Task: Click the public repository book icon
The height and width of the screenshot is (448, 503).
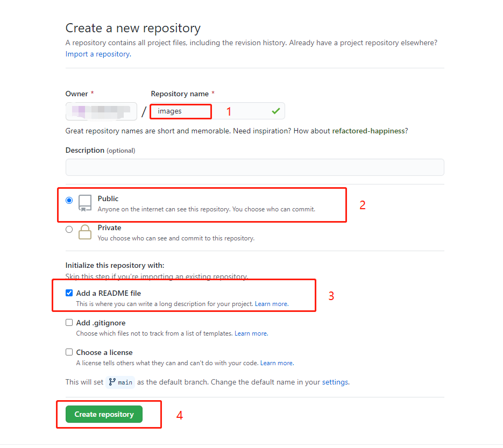Action: (85, 203)
